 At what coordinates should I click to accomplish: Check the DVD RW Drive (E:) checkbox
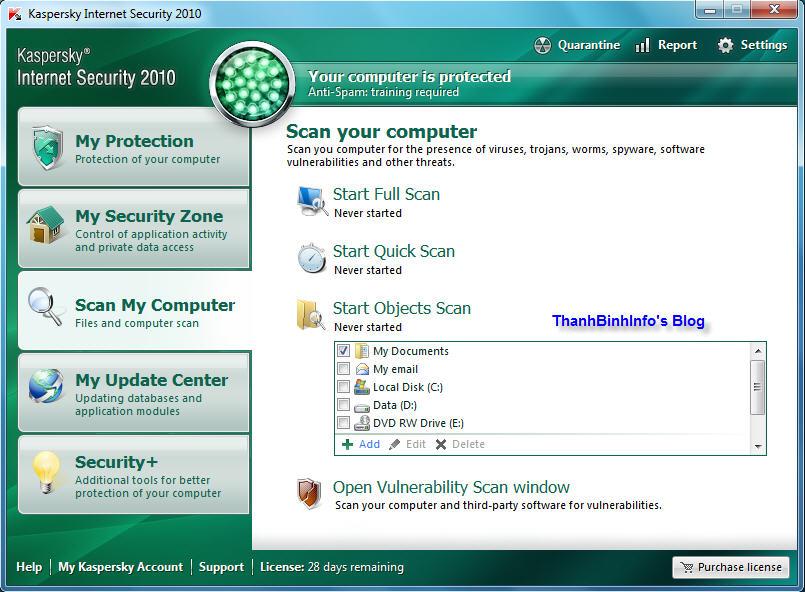[343, 423]
